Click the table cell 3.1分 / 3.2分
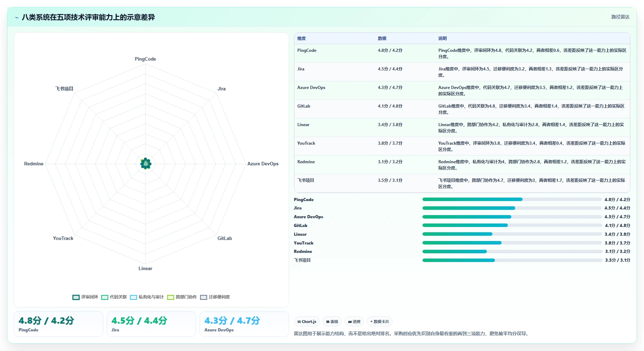This screenshot has height=351, width=644. coord(390,162)
